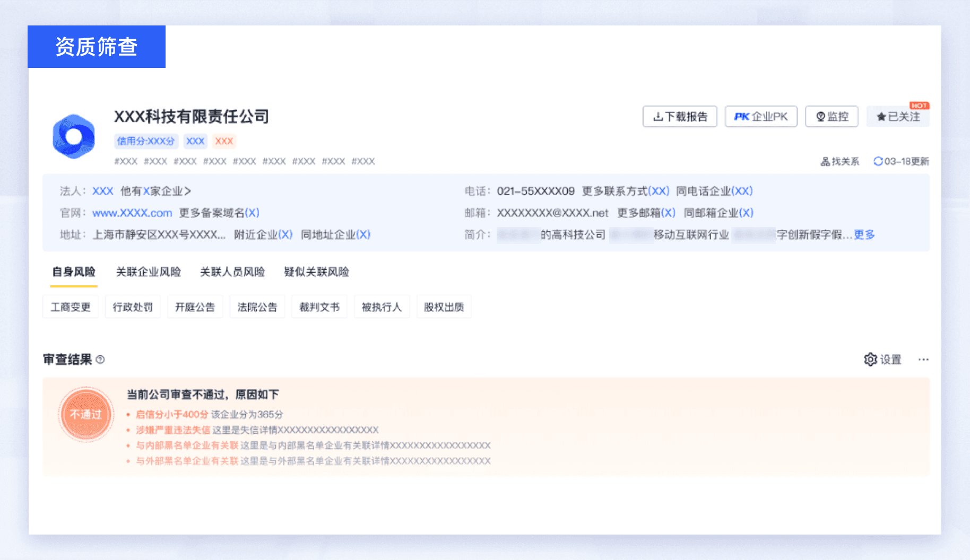970x560 pixels.
Task: Open the official website www.XXXX.com link
Action: click(131, 213)
